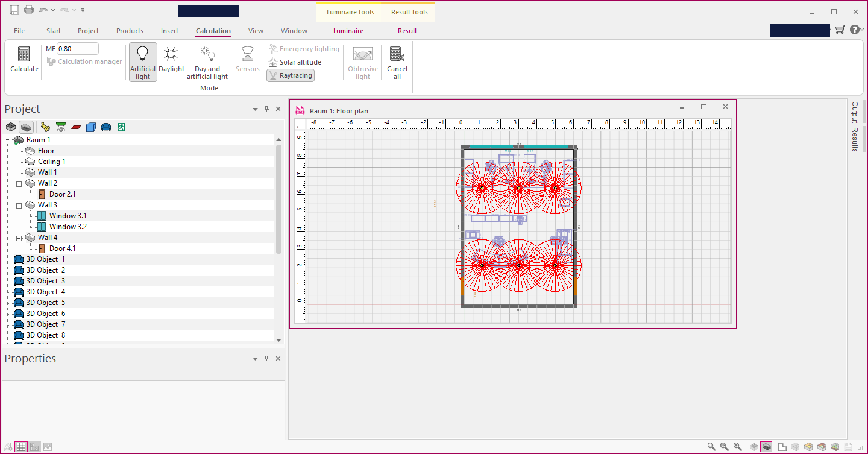The image size is (868, 454).
Task: Click the blue cube icon in Project panel
Action: (90, 127)
